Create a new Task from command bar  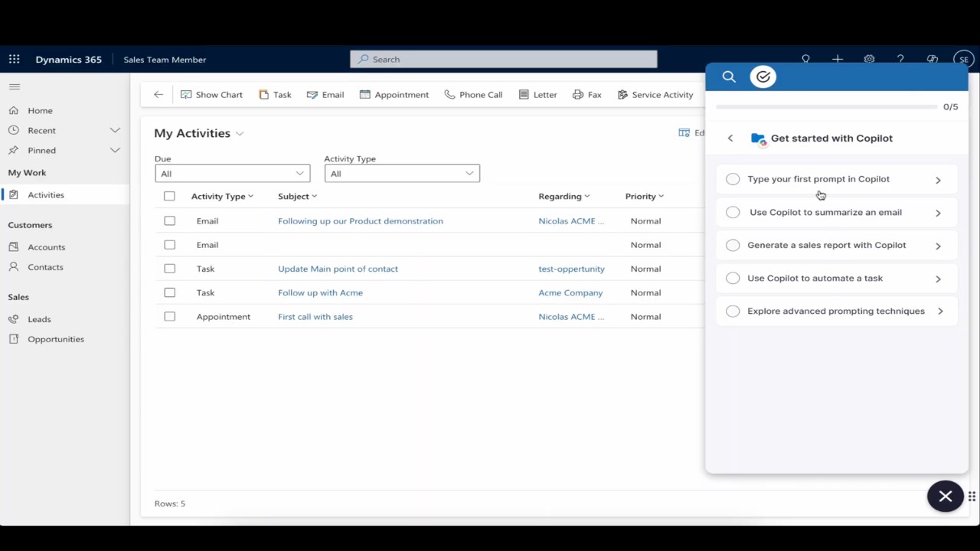pyautogui.click(x=275, y=94)
